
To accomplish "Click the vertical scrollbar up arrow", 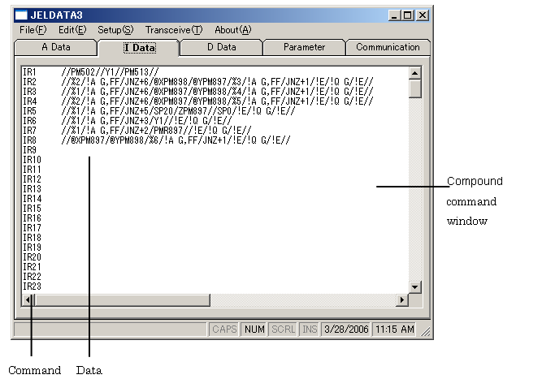I will pos(414,72).
